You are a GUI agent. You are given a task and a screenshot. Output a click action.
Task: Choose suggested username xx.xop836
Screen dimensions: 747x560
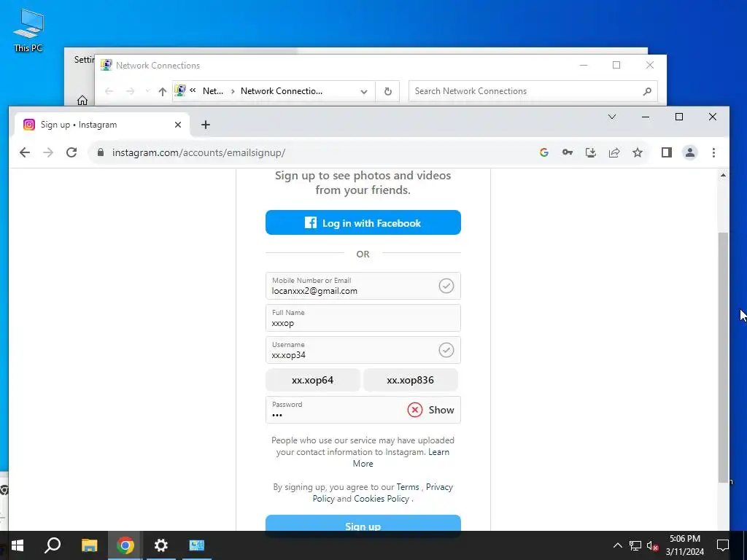410,380
